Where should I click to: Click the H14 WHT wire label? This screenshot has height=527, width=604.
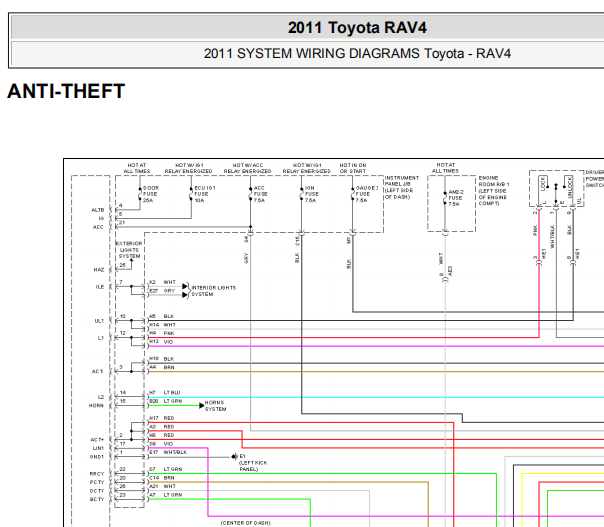(x=163, y=325)
